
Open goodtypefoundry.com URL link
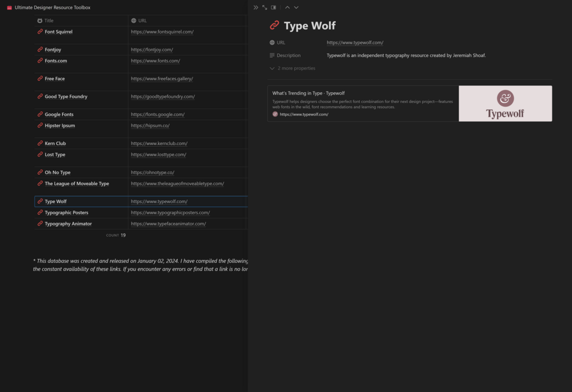click(163, 97)
